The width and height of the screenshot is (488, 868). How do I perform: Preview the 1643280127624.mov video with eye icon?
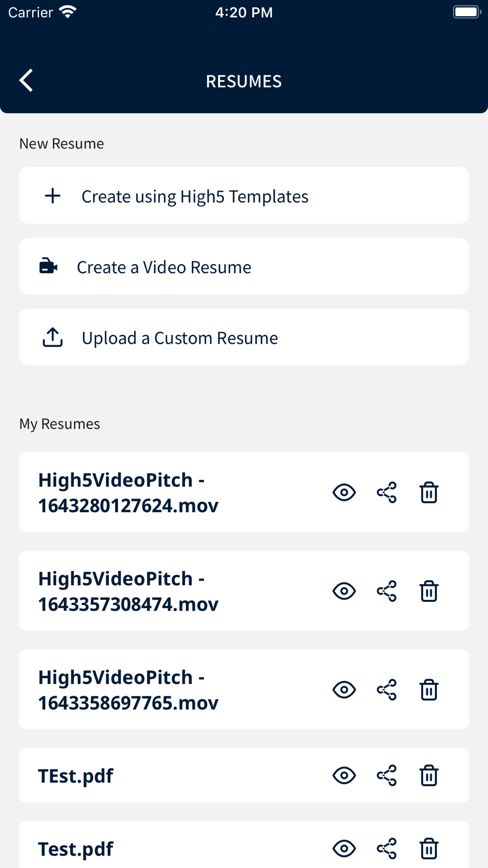344,493
